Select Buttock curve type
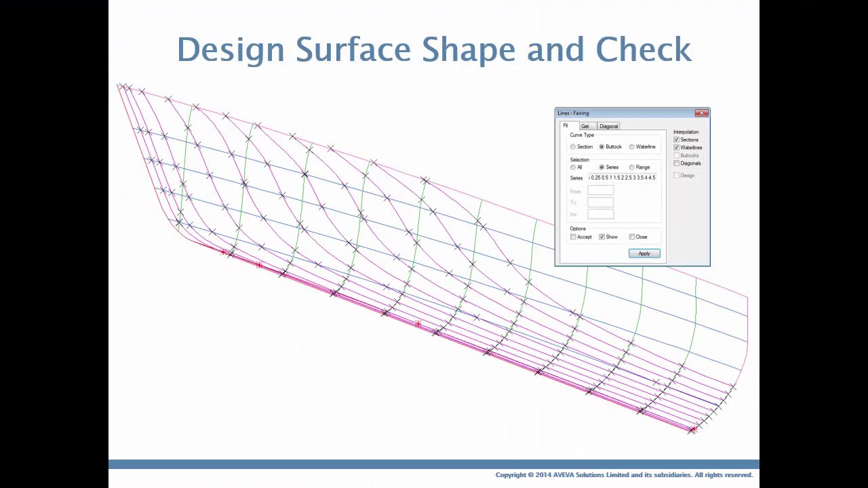 coord(601,147)
